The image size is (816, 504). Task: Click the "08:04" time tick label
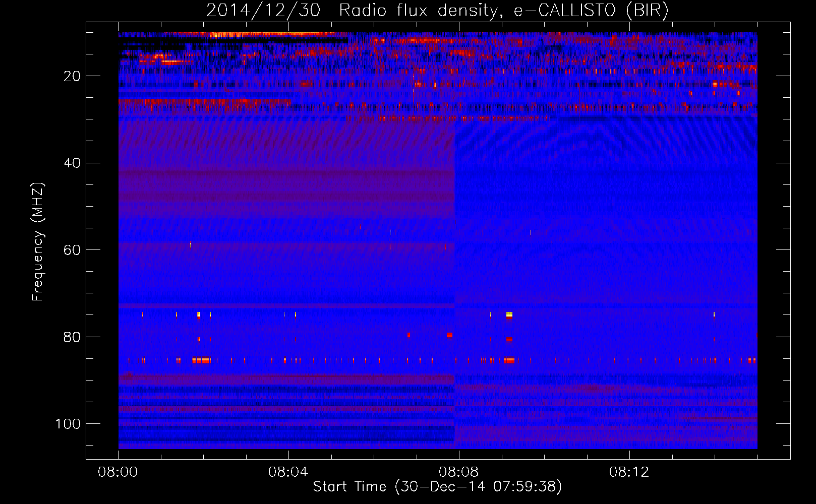pos(288,472)
